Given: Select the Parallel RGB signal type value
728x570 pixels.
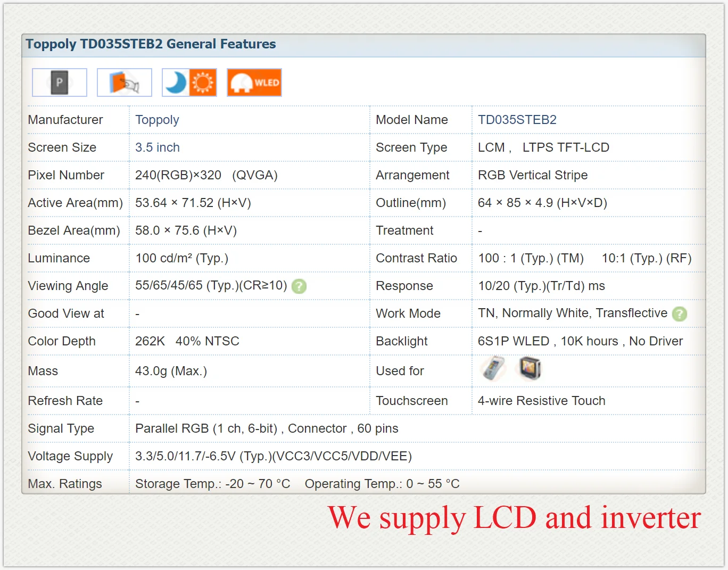Looking at the screenshot, I should (267, 428).
